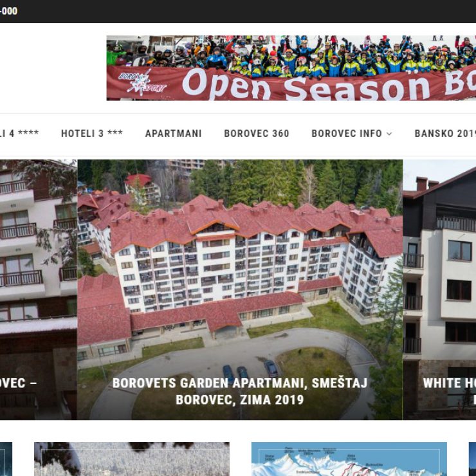Click the Open Season banner text
Viewport: 476px width, 476px height.
[329, 86]
